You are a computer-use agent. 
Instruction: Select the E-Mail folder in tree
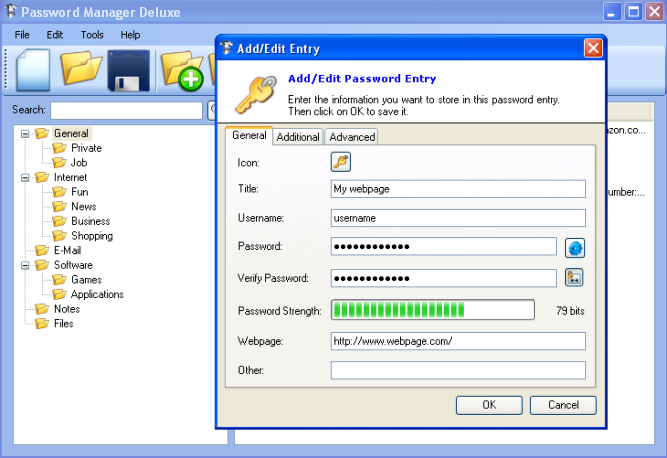[67, 250]
